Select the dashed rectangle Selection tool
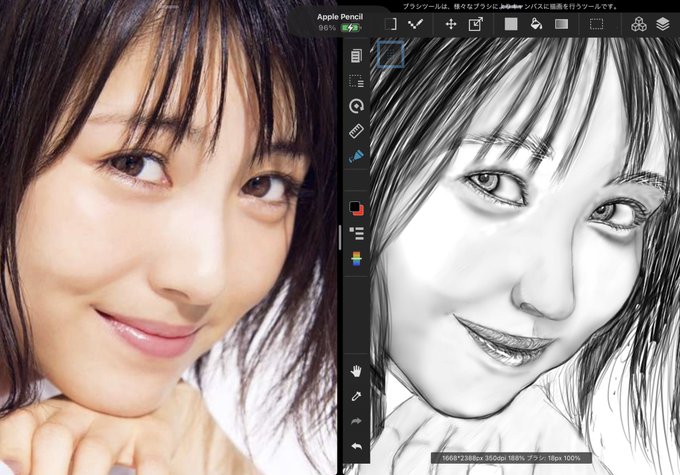 pos(596,24)
